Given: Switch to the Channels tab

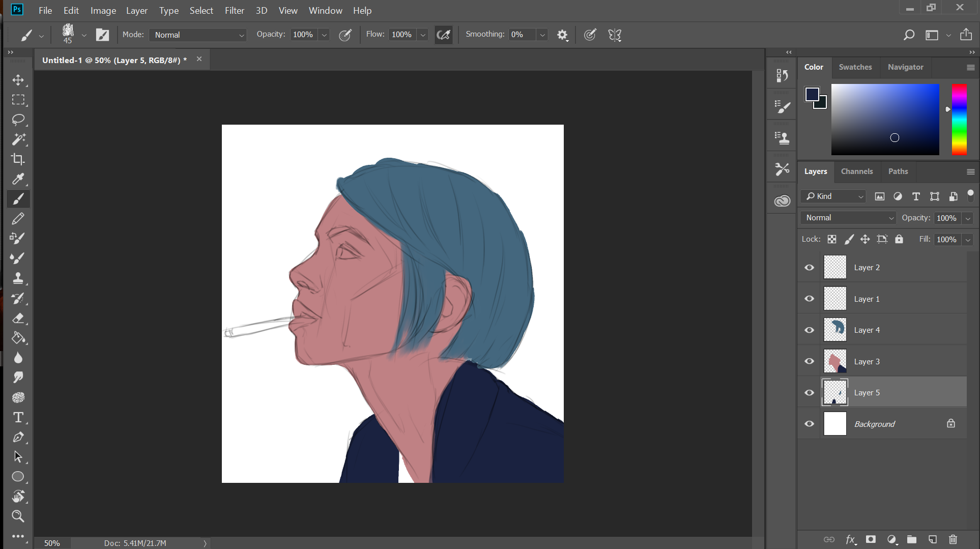Looking at the screenshot, I should 856,171.
